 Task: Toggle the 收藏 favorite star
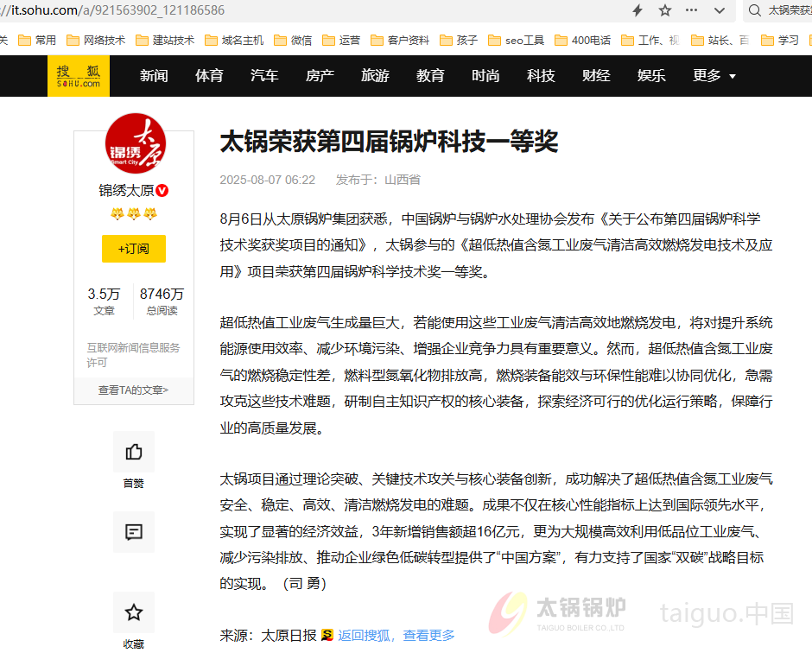[x=133, y=612]
